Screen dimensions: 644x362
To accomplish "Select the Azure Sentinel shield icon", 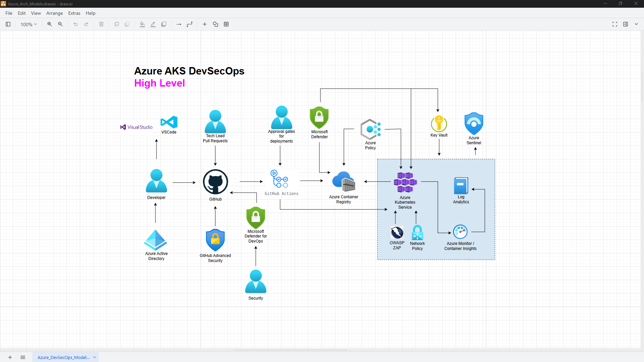I will point(474,124).
